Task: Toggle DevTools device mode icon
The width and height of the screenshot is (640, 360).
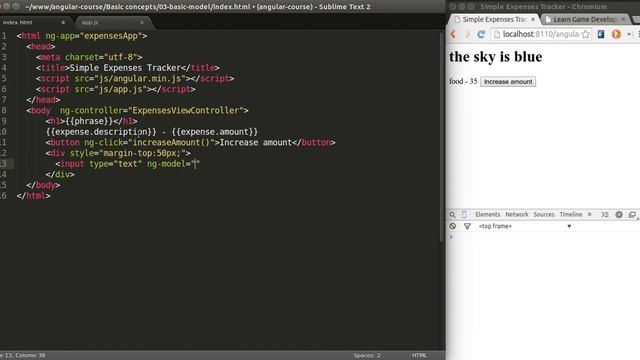Action: [464, 215]
